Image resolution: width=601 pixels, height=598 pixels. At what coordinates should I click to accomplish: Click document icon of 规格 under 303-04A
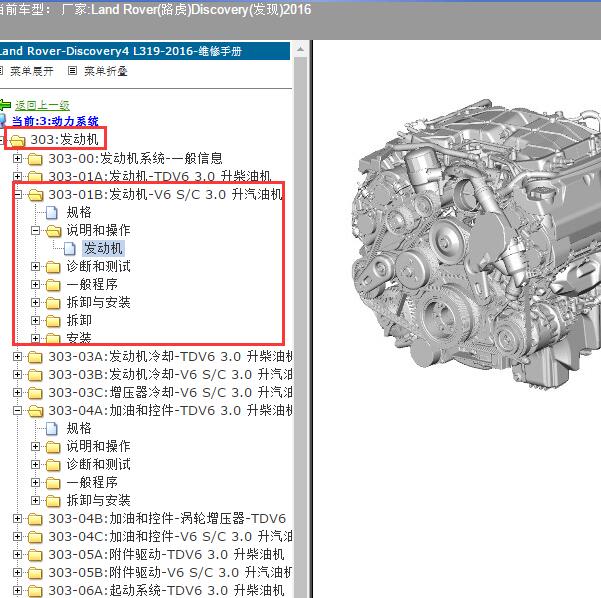click(x=52, y=429)
